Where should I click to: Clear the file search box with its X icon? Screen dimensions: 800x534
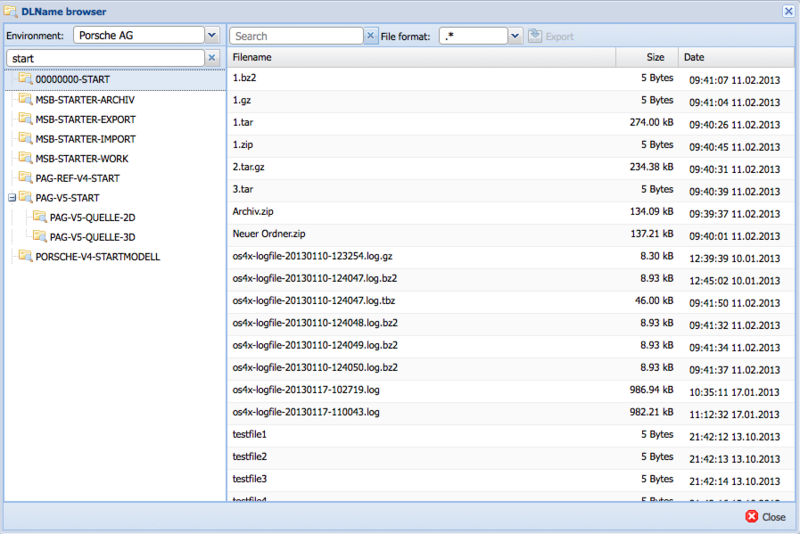371,36
